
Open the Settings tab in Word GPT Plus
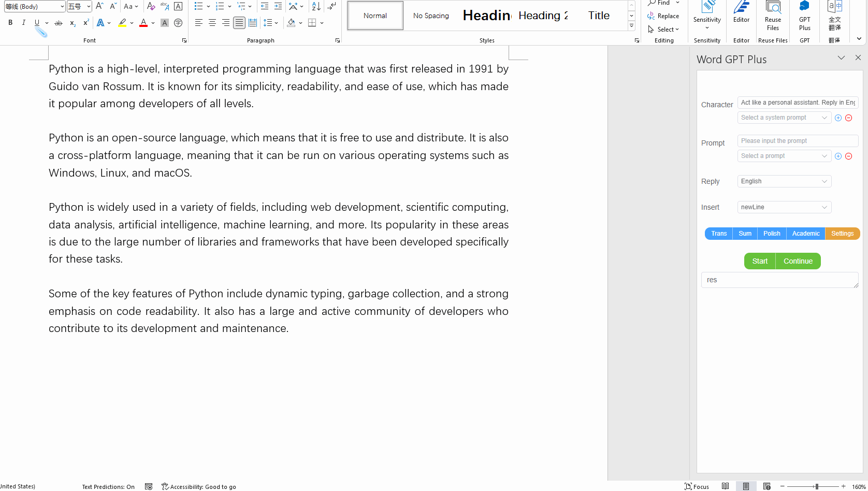click(x=842, y=233)
